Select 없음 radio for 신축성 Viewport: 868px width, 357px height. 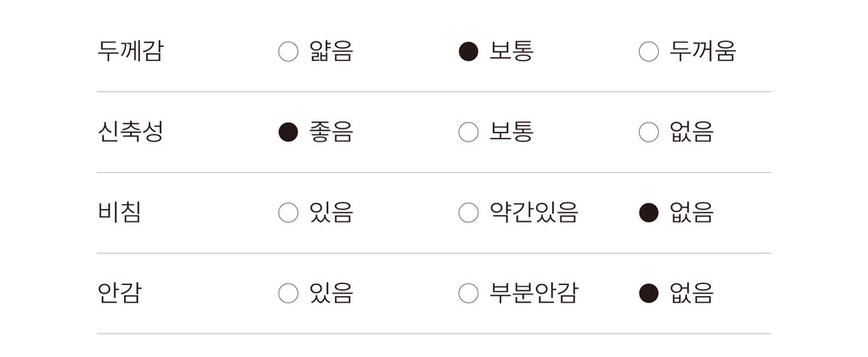[648, 132]
